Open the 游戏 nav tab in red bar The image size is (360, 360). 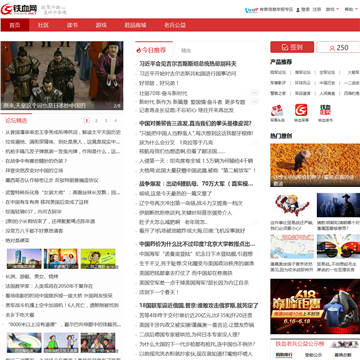pos(101,25)
